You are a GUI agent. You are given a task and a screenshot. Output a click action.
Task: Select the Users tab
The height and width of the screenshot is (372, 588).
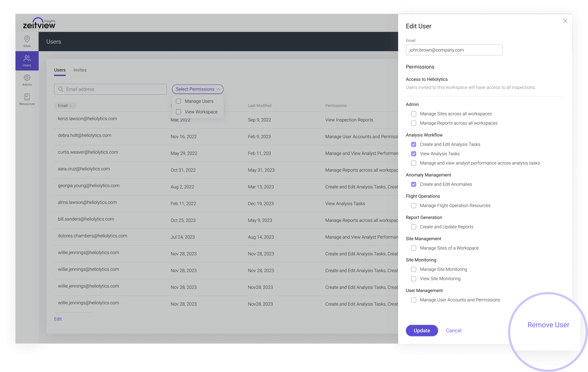pyautogui.click(x=60, y=70)
